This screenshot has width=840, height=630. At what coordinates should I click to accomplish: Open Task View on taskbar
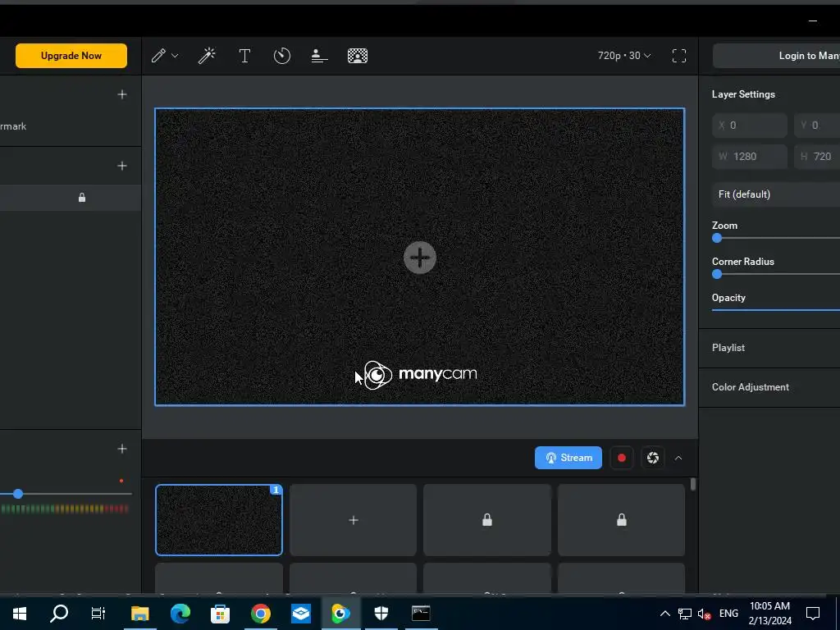[98, 614]
